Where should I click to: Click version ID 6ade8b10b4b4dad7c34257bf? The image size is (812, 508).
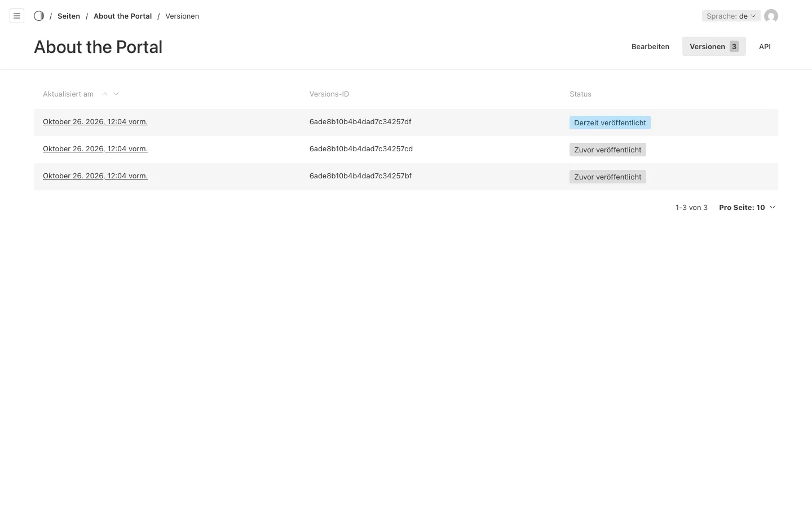coord(360,176)
